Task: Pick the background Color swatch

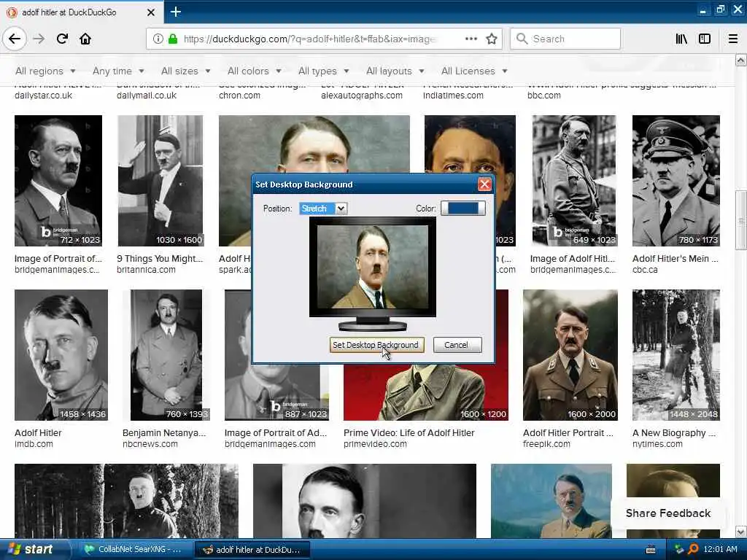Action: pos(462,208)
